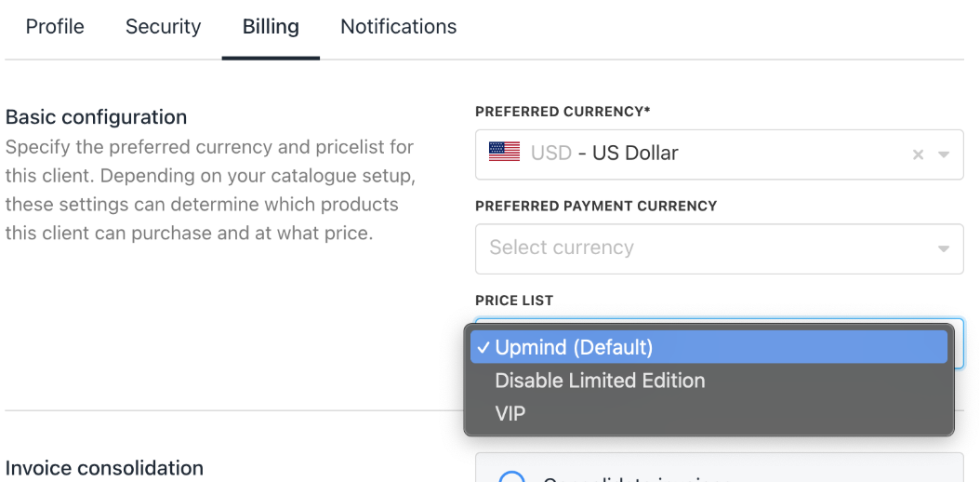Select the partially visible invoice consolidation radio button

[x=512, y=478]
